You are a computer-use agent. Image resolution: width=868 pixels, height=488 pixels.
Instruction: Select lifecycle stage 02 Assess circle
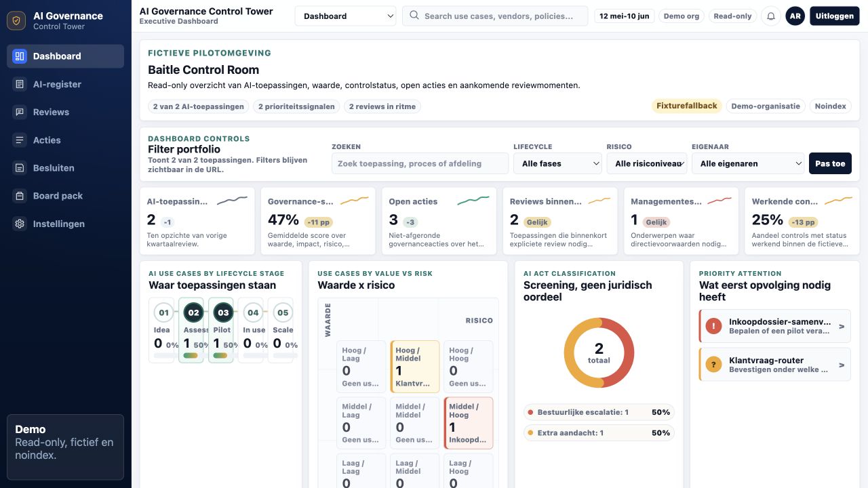tap(193, 312)
